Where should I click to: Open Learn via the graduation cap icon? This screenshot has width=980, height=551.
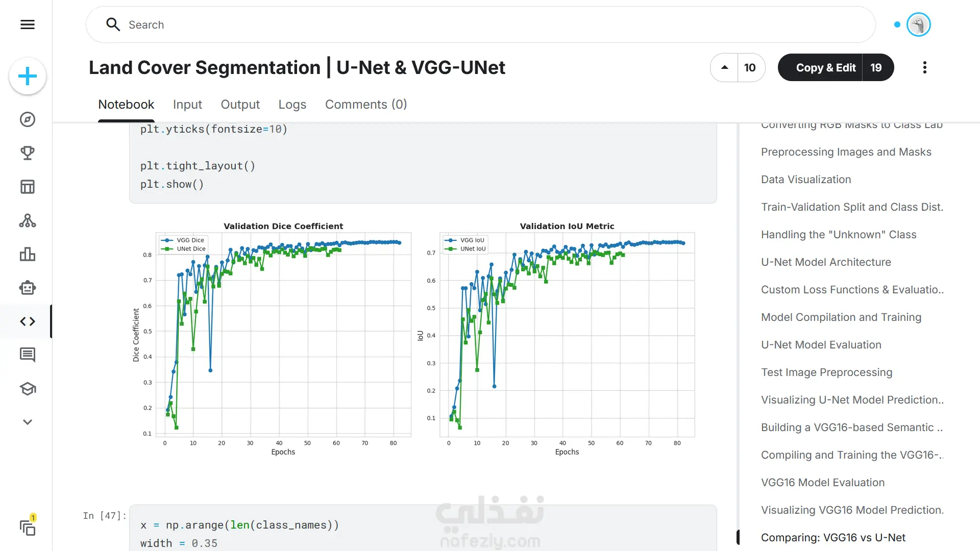tap(28, 389)
